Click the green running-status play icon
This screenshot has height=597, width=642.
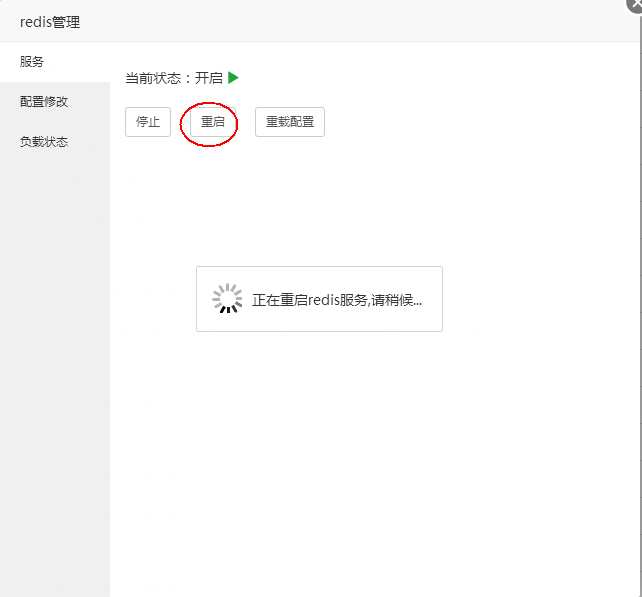click(233, 78)
